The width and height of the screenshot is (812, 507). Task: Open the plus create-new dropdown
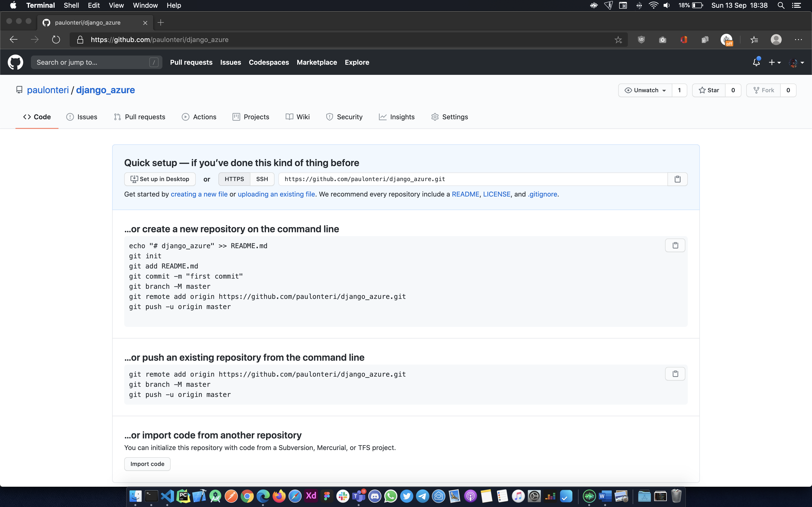(774, 62)
